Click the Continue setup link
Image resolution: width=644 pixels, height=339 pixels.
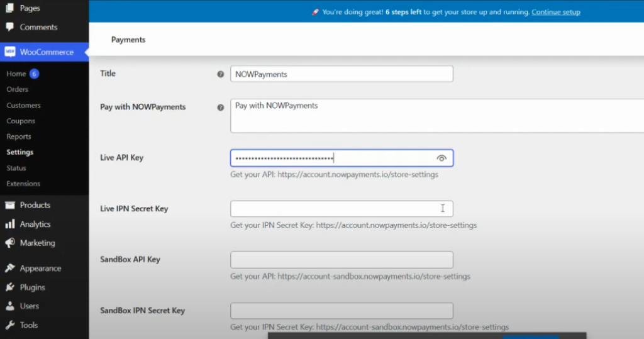(555, 12)
